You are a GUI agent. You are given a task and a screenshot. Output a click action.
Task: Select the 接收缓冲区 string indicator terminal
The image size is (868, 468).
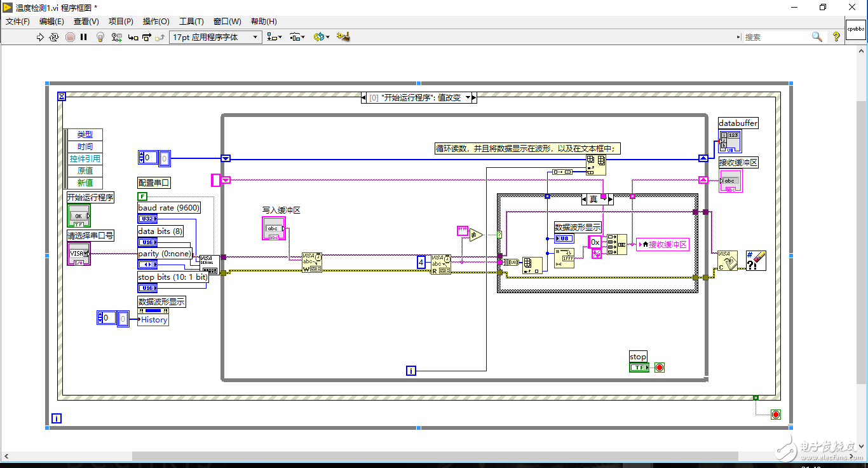coord(730,181)
